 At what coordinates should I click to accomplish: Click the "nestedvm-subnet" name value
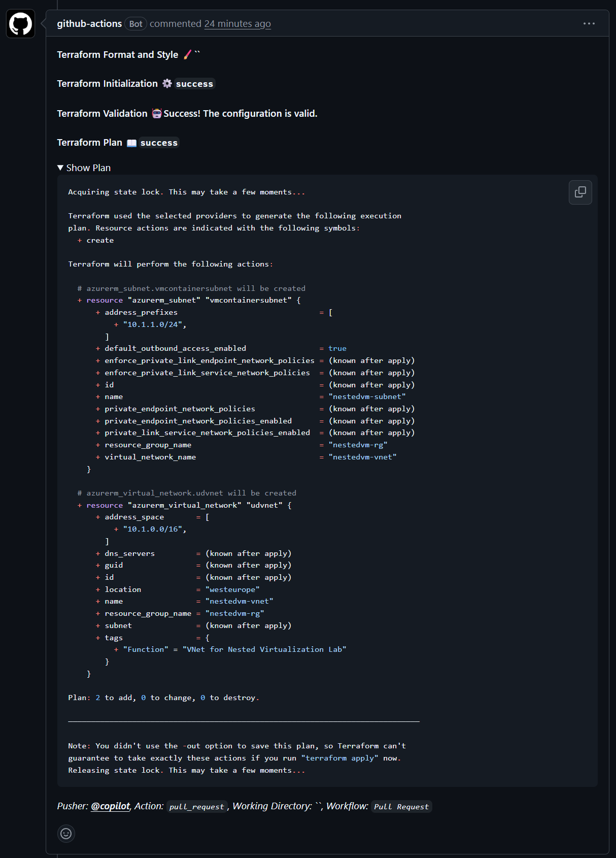coord(367,397)
